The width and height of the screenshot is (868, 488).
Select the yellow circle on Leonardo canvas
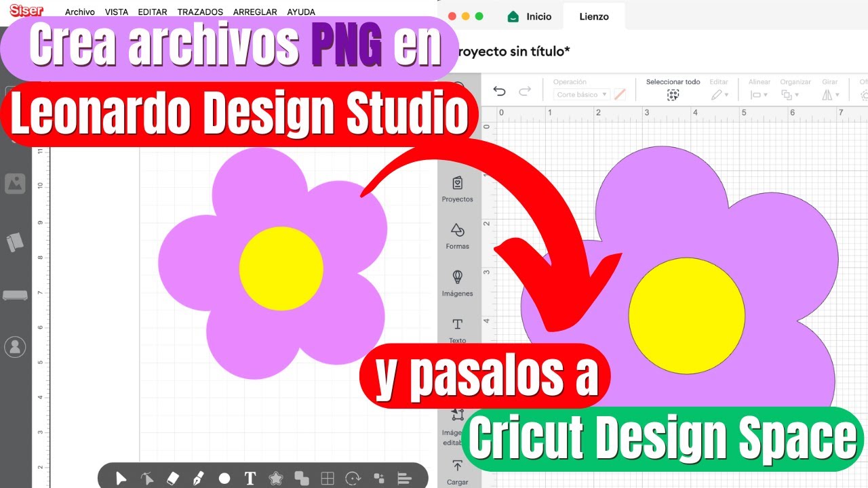click(x=281, y=268)
